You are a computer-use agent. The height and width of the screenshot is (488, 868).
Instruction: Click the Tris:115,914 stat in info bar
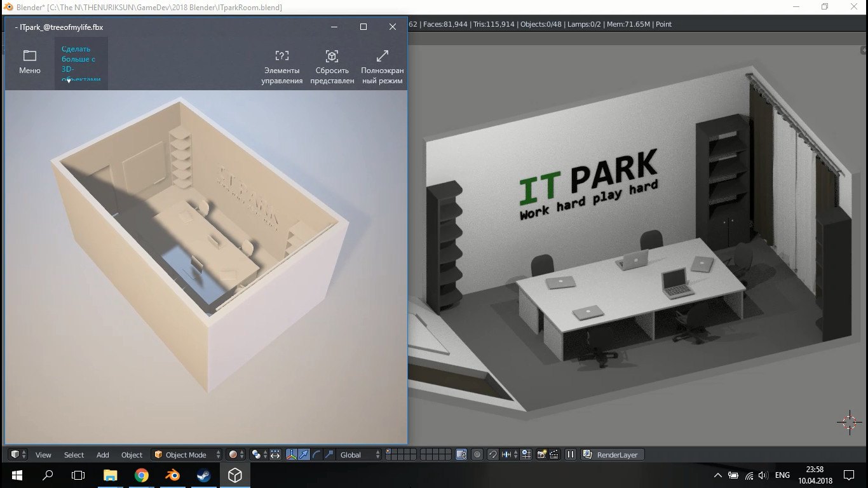(x=494, y=24)
